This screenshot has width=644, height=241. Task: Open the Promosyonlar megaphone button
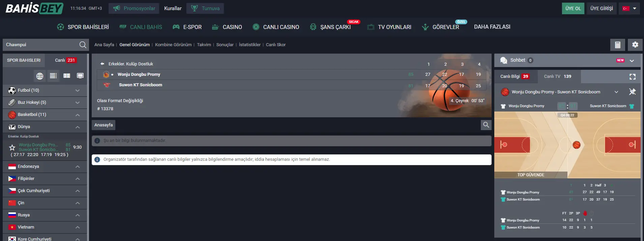pyautogui.click(x=134, y=8)
